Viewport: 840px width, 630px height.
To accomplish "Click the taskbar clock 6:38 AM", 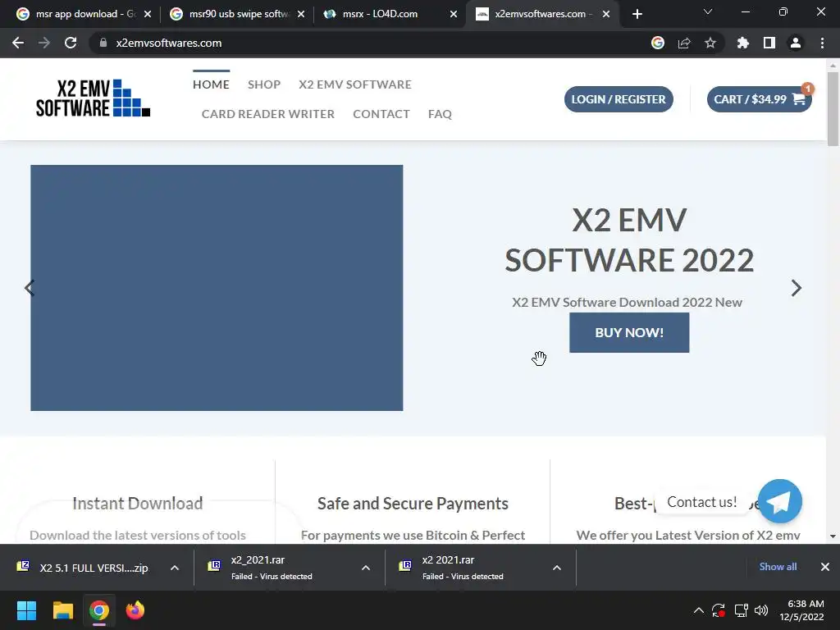I will click(x=802, y=610).
